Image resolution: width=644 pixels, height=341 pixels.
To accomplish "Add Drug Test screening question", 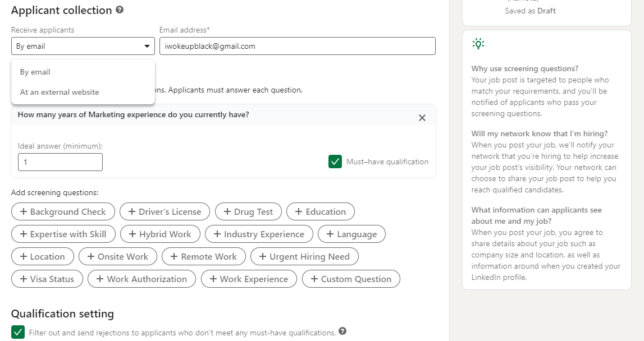I will [248, 211].
